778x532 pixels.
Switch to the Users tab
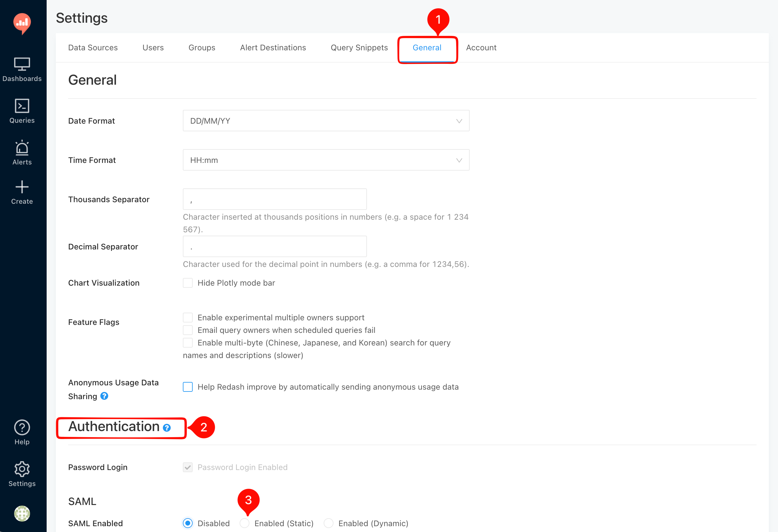(153, 48)
